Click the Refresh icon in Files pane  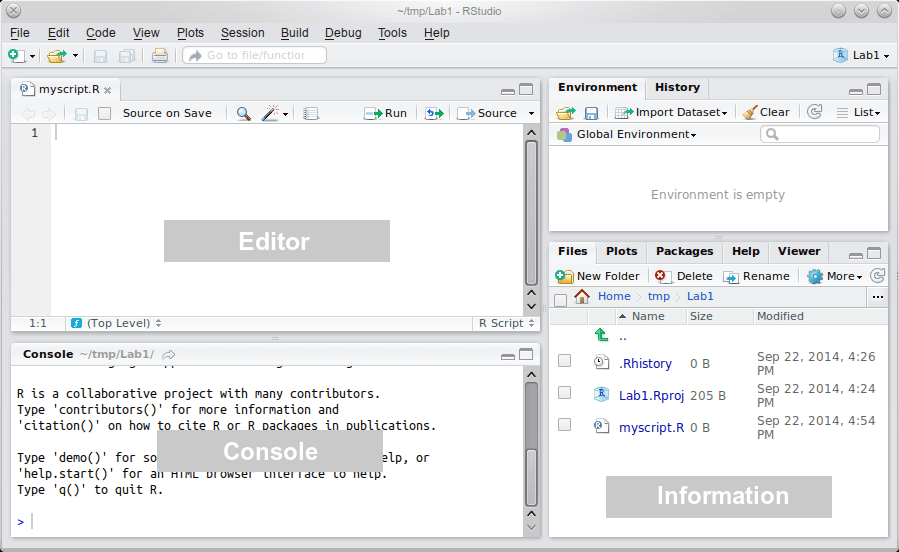coord(877,276)
